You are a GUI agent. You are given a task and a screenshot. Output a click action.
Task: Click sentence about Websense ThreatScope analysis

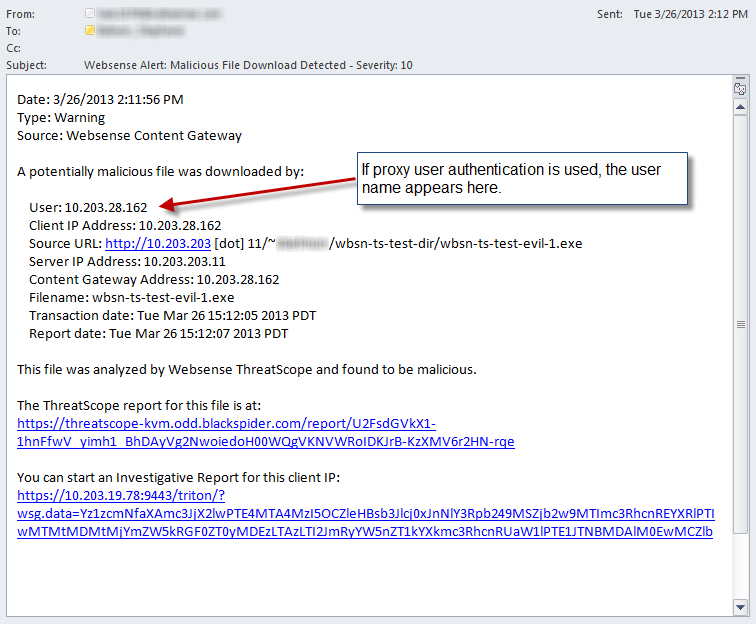[x=247, y=370]
